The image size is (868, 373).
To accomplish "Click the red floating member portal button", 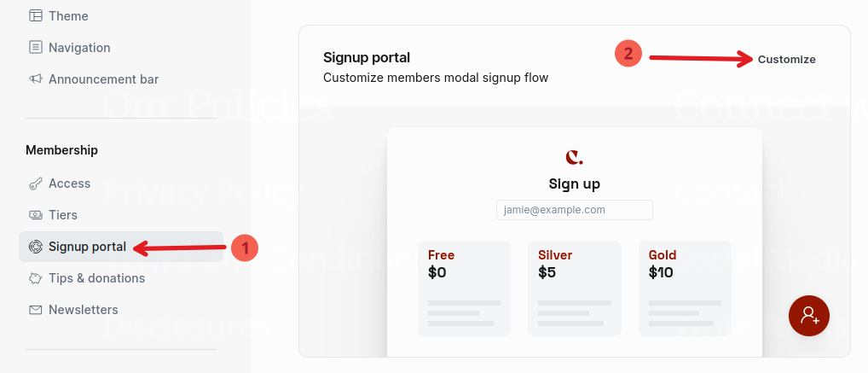I will (808, 316).
